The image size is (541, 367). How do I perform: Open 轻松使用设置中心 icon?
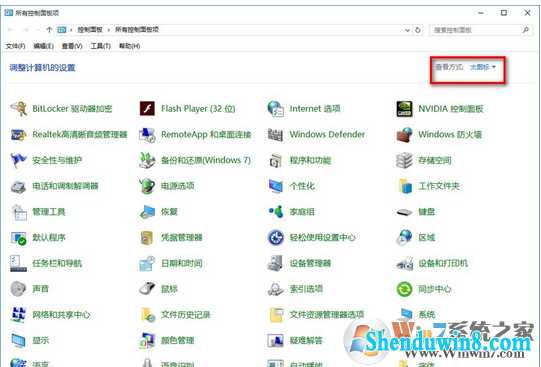tap(276, 238)
